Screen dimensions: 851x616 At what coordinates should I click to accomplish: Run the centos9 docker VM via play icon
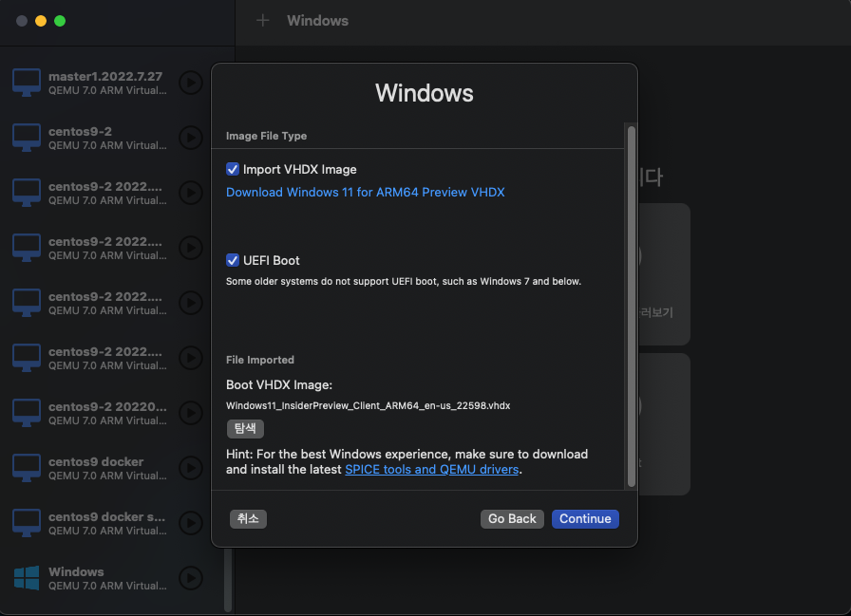coord(191,468)
